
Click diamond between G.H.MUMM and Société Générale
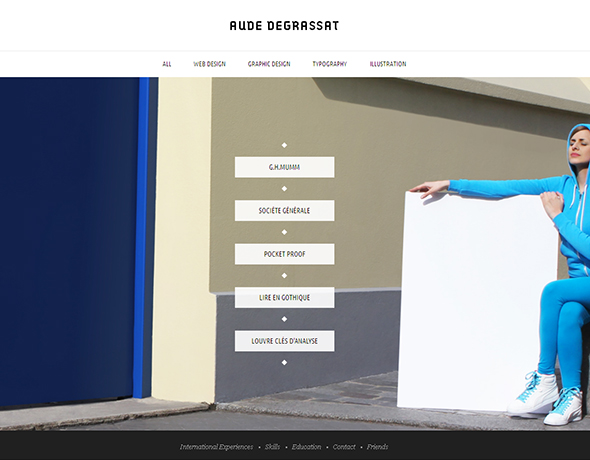[284, 188]
